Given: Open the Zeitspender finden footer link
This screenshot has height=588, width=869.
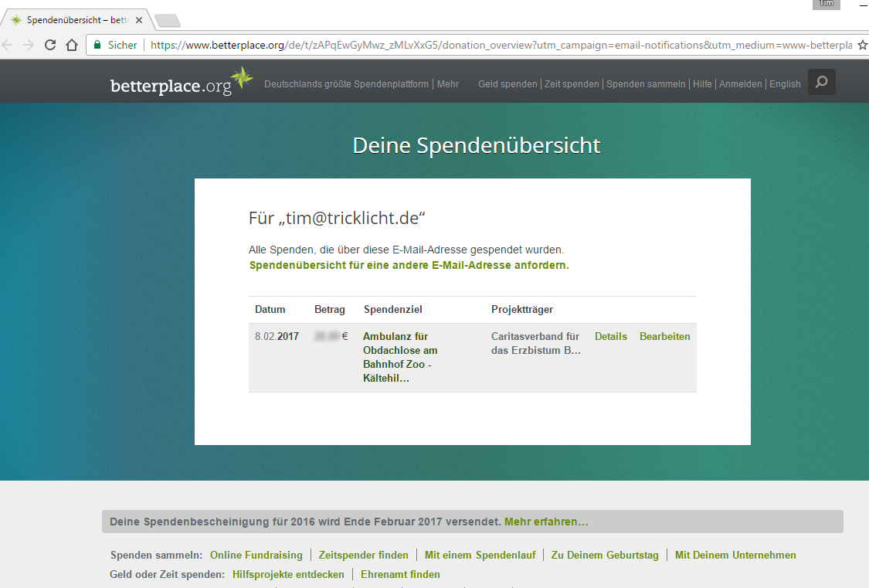Looking at the screenshot, I should (363, 556).
